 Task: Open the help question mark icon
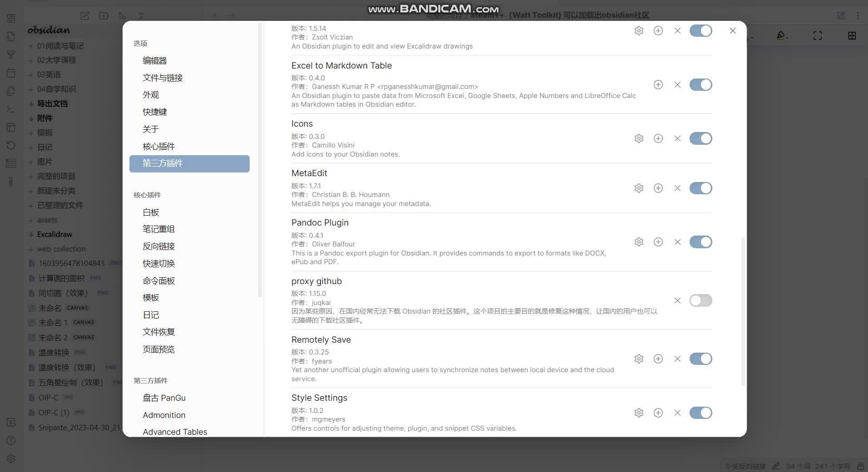click(x=11, y=440)
